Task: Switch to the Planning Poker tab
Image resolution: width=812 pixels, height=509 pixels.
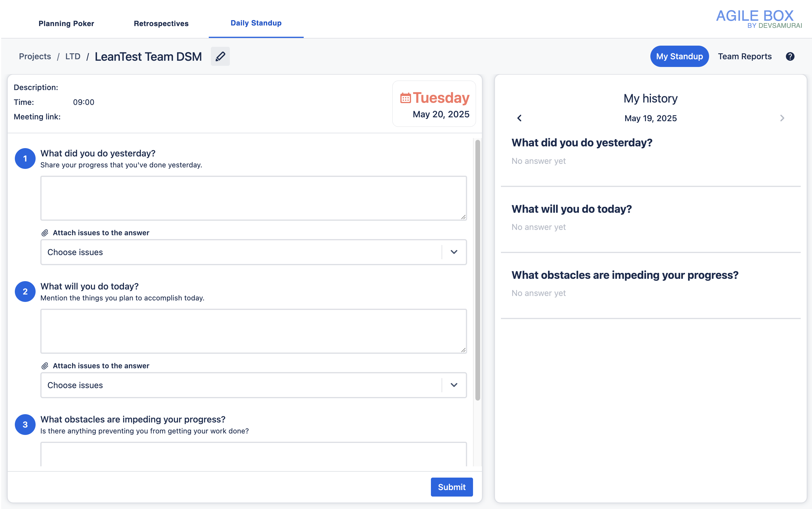Action: (x=66, y=24)
